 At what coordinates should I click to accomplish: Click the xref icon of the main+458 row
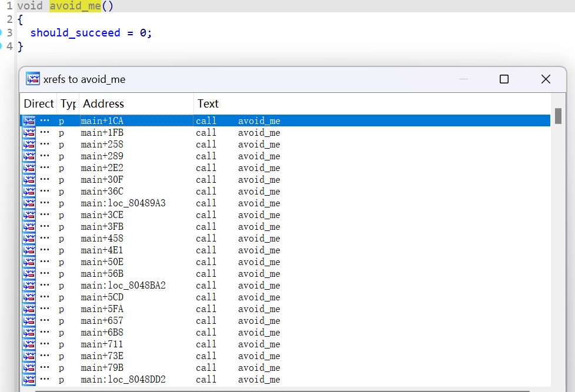[x=29, y=238]
